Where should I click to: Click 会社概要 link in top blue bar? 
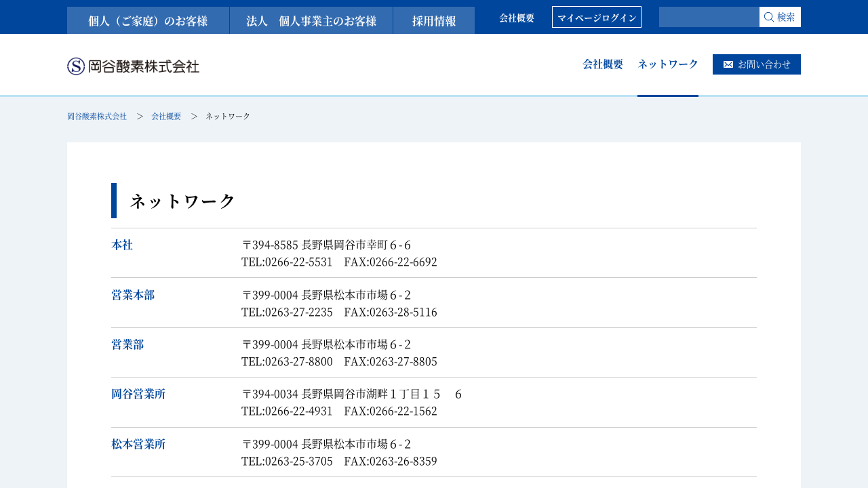pyautogui.click(x=517, y=18)
